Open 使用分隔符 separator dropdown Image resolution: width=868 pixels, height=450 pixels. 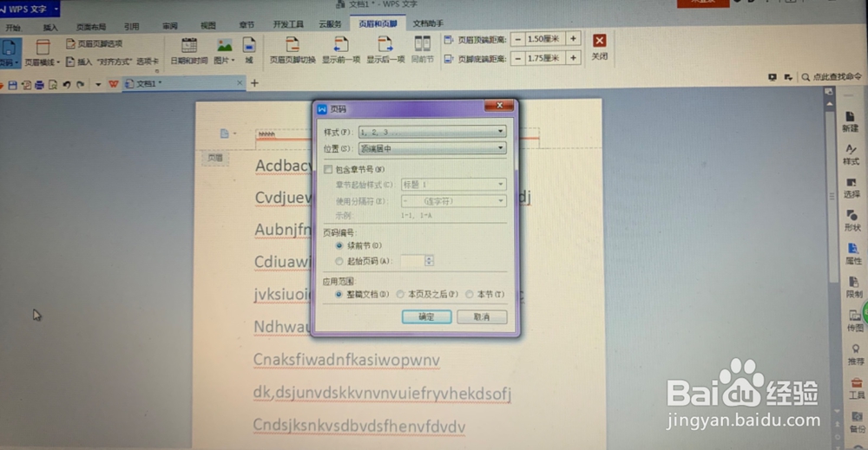453,200
